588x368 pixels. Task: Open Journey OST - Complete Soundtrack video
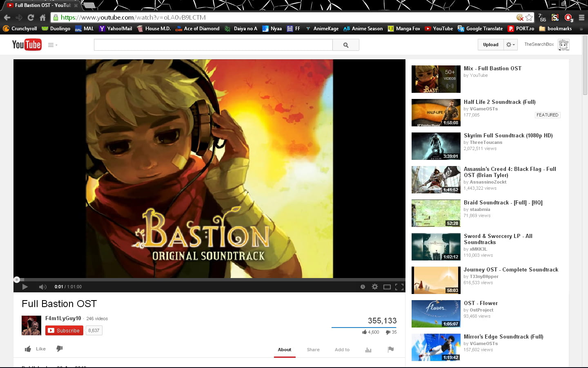coord(511,269)
